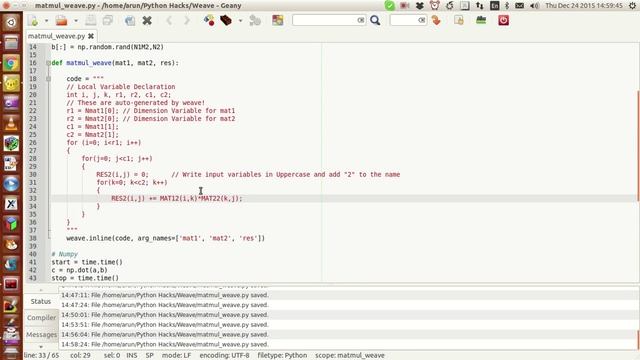Click the document toolbar icon beside jump-to-line

tap(459, 20)
